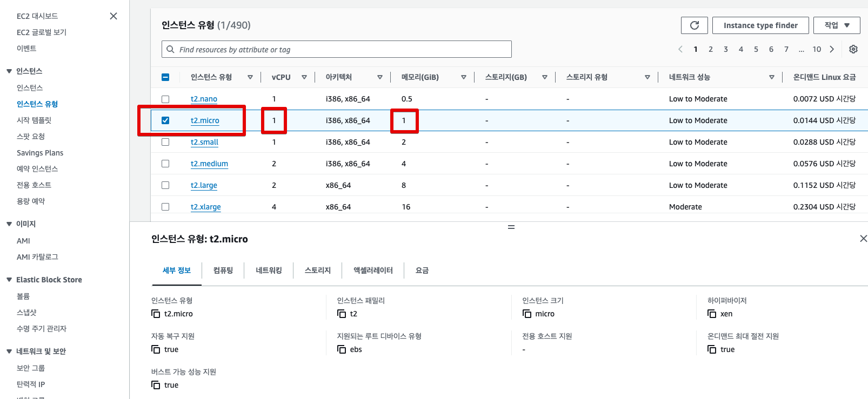The height and width of the screenshot is (399, 868).
Task: Click the refresh icon button
Action: click(x=695, y=25)
